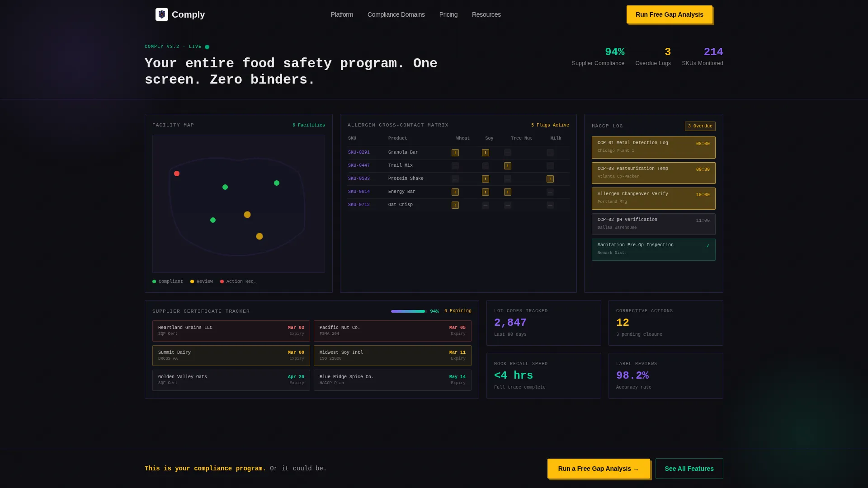Select the Pacific Nut Co. certificate card
The width and height of the screenshot is (868, 488).
(392, 331)
